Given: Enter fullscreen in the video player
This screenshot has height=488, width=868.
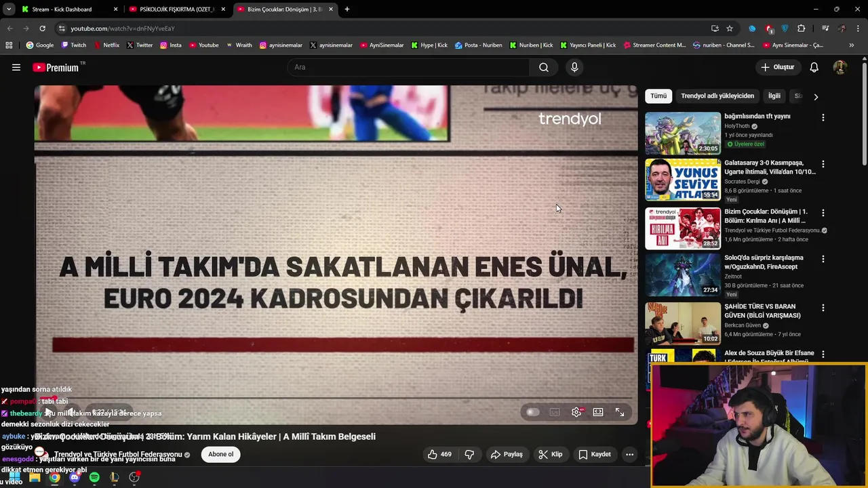Looking at the screenshot, I should [x=620, y=412].
